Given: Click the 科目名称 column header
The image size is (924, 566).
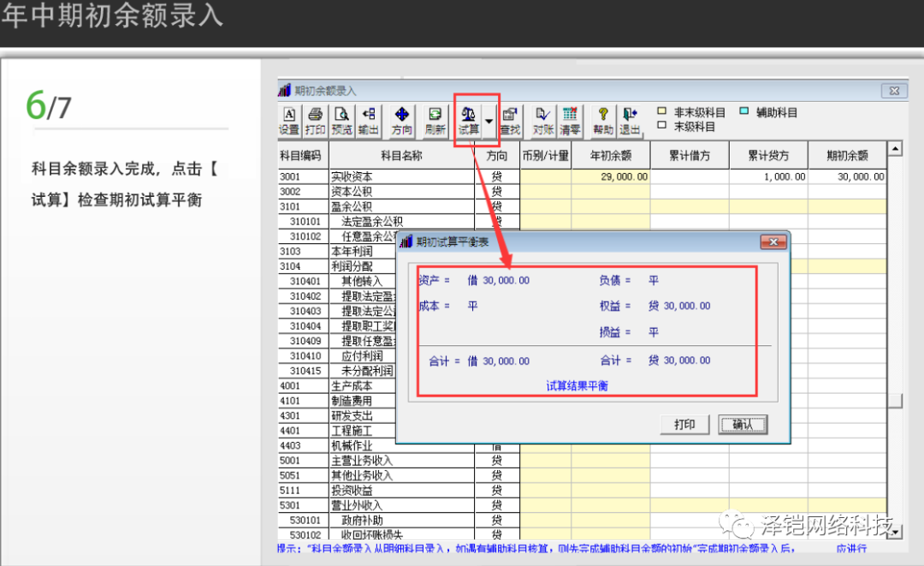Looking at the screenshot, I should tap(400, 156).
